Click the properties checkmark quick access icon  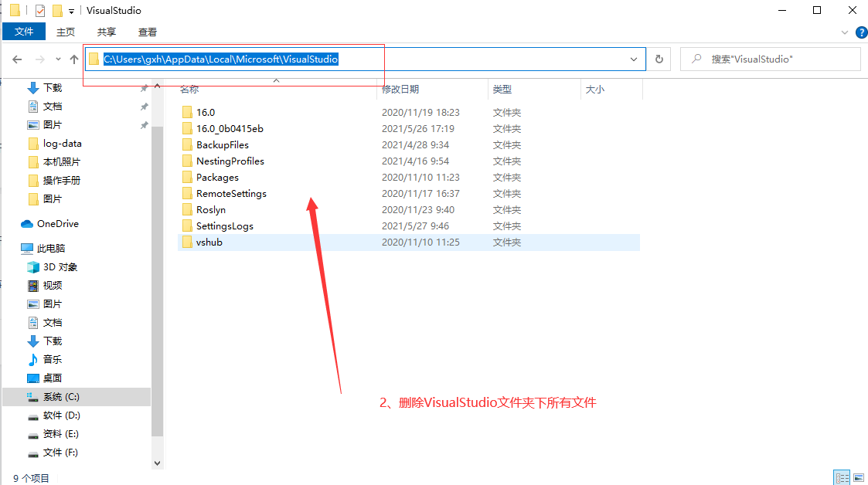click(x=40, y=11)
